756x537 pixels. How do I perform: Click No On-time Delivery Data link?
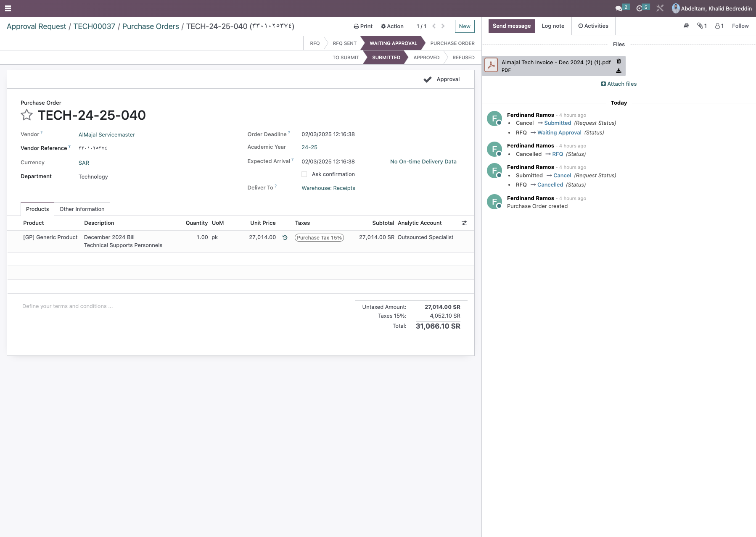423,162
